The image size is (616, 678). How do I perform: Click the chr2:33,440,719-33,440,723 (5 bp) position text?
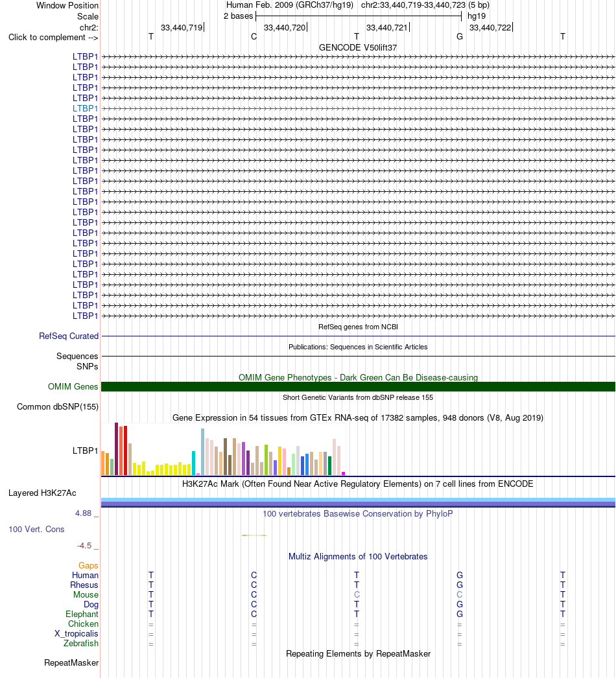pyautogui.click(x=425, y=5)
